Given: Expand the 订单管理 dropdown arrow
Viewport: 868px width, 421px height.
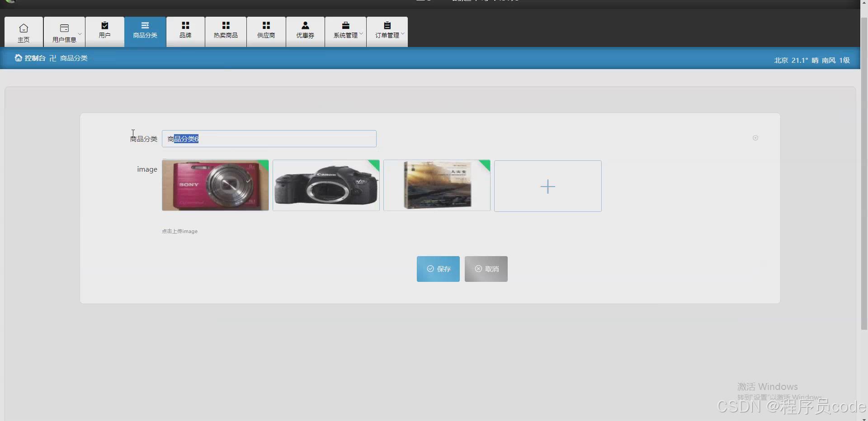Looking at the screenshot, I should (x=403, y=33).
